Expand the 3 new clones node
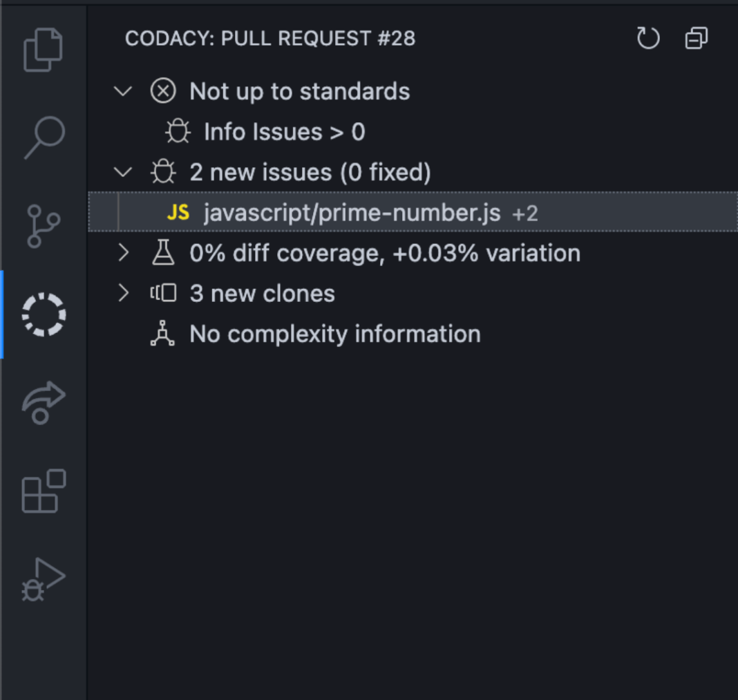The width and height of the screenshot is (738, 700). coord(123,293)
